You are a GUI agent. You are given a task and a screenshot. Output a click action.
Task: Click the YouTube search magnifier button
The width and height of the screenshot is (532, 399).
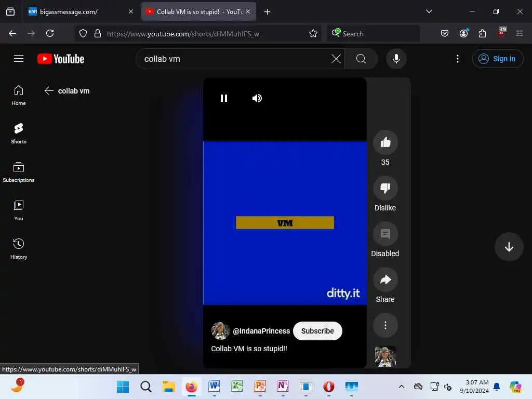(x=361, y=59)
